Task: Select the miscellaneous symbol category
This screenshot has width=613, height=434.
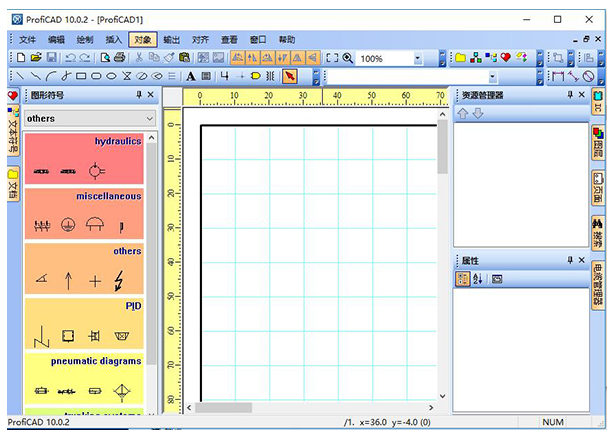Action: point(84,214)
